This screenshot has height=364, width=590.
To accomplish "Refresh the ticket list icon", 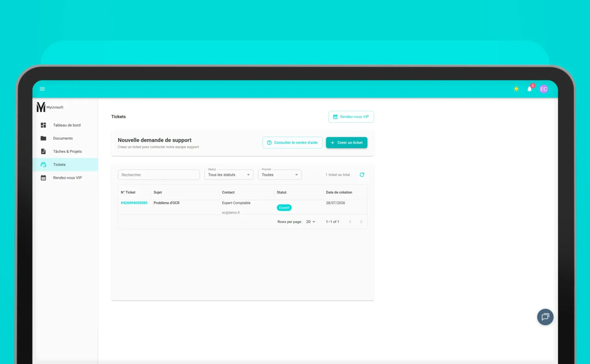I will tap(362, 175).
